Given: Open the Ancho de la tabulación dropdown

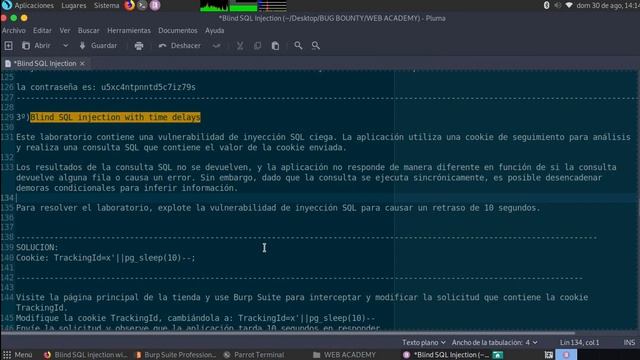Looking at the screenshot, I should 494,342.
